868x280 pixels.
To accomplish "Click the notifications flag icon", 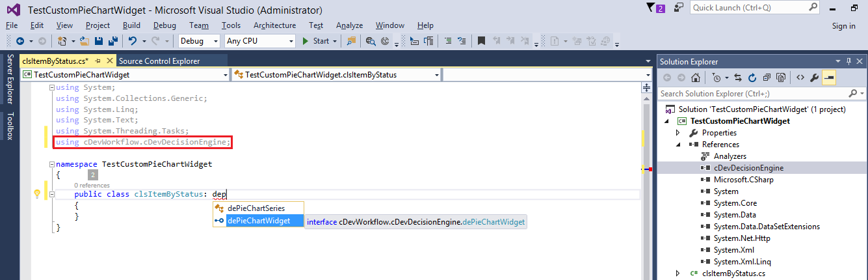I will coord(652,8).
